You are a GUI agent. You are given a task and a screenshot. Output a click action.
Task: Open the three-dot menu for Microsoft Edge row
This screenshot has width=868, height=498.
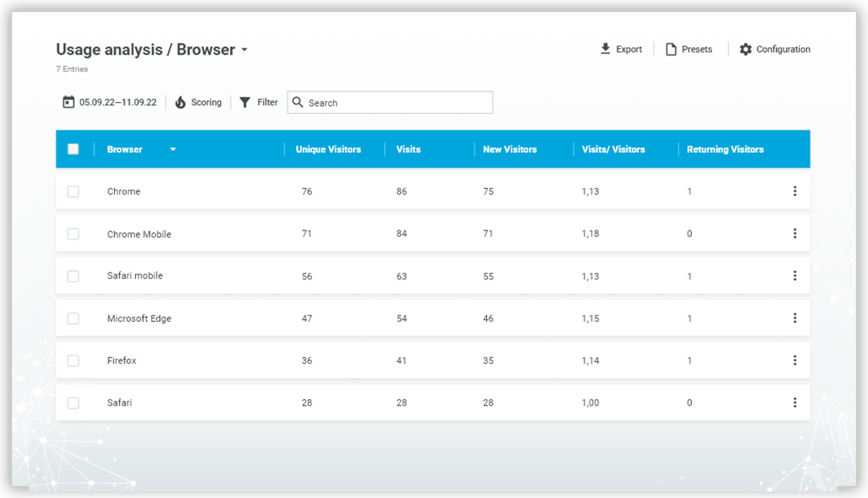[x=794, y=318]
